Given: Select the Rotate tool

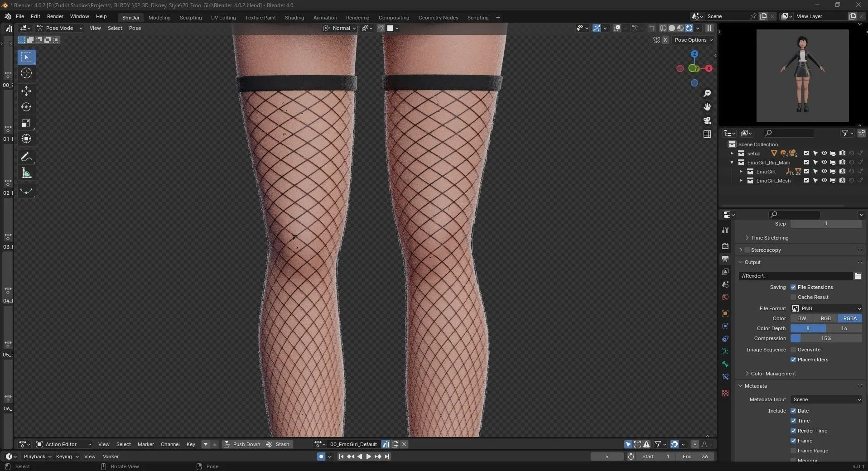Looking at the screenshot, I should 26,107.
